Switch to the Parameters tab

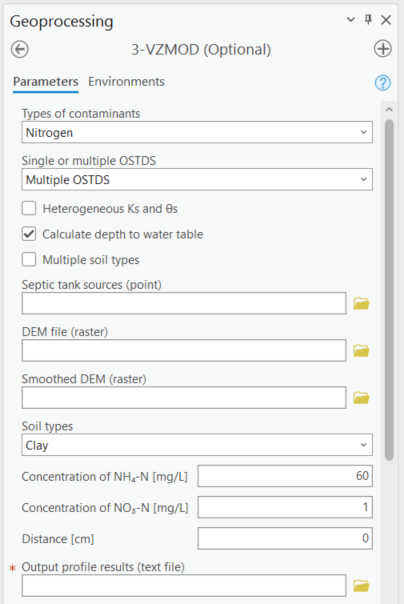[45, 82]
